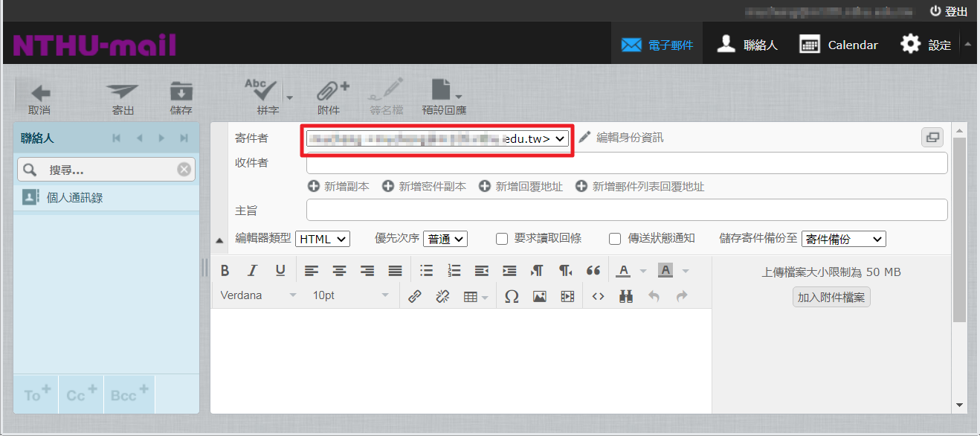This screenshot has height=436, width=980.
Task: Click the source code icon in editor
Action: click(598, 296)
